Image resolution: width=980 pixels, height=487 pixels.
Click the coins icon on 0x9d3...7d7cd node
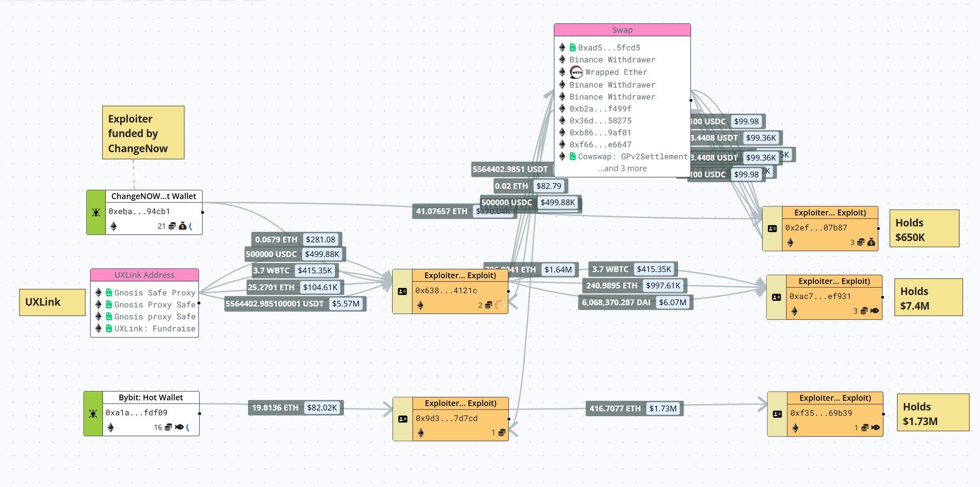pos(502,433)
